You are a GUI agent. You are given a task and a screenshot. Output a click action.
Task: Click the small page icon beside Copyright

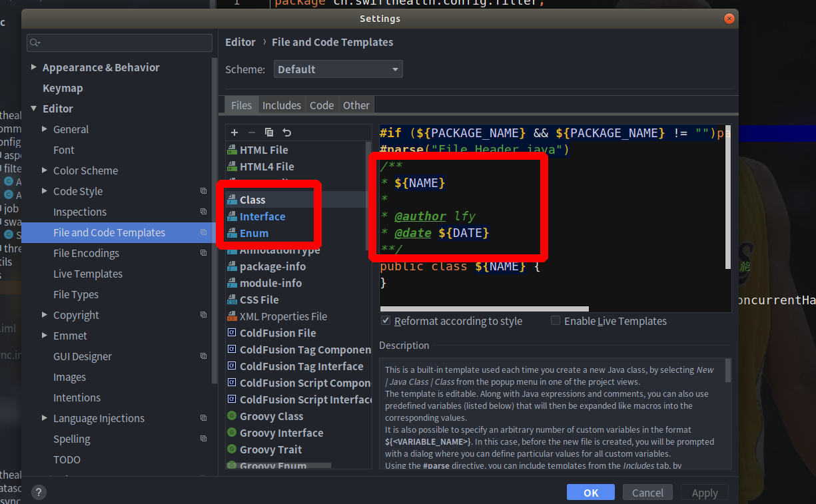[203, 315]
